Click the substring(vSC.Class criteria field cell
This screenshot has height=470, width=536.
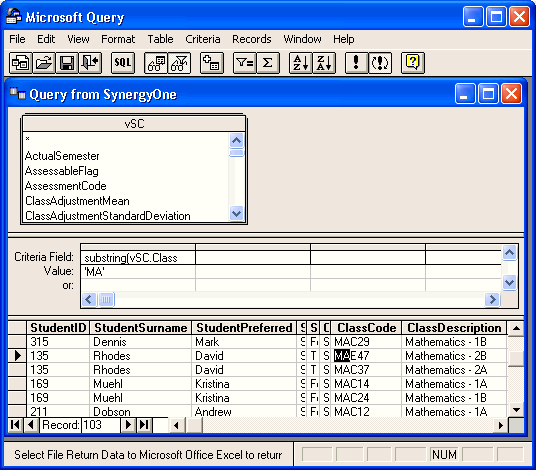[138, 258]
